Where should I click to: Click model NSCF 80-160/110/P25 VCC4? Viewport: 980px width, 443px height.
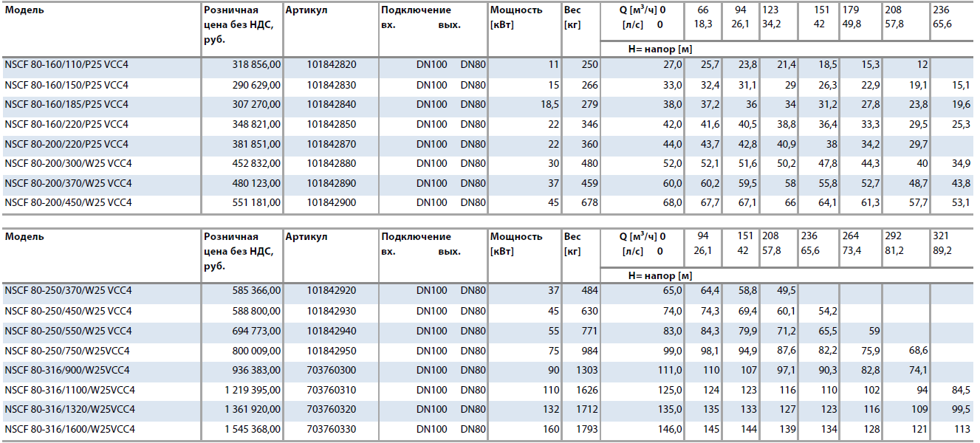click(66, 65)
